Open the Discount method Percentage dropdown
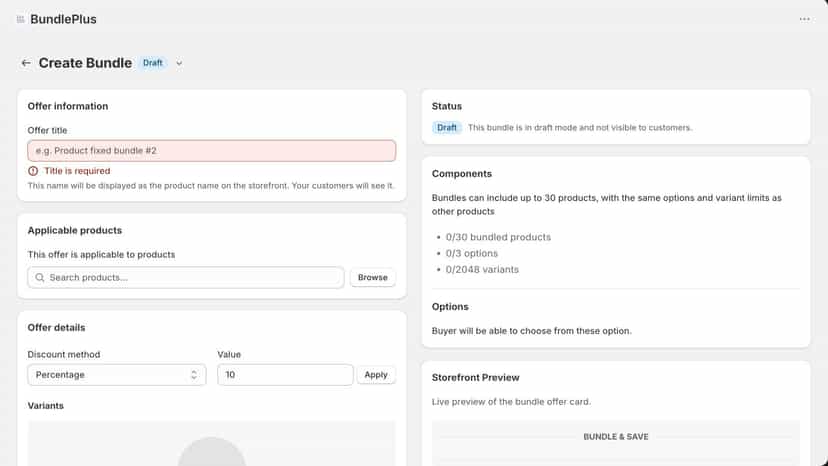828x466 pixels. coord(117,375)
